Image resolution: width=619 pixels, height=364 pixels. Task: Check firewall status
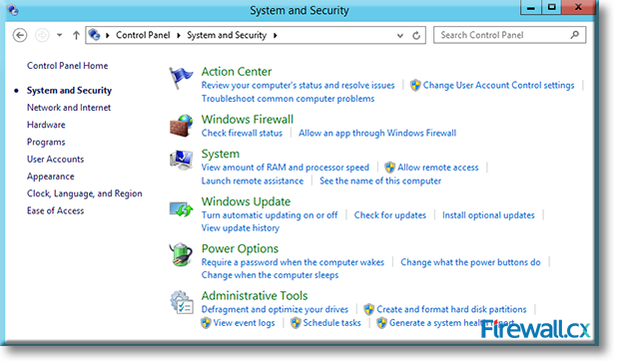click(242, 133)
